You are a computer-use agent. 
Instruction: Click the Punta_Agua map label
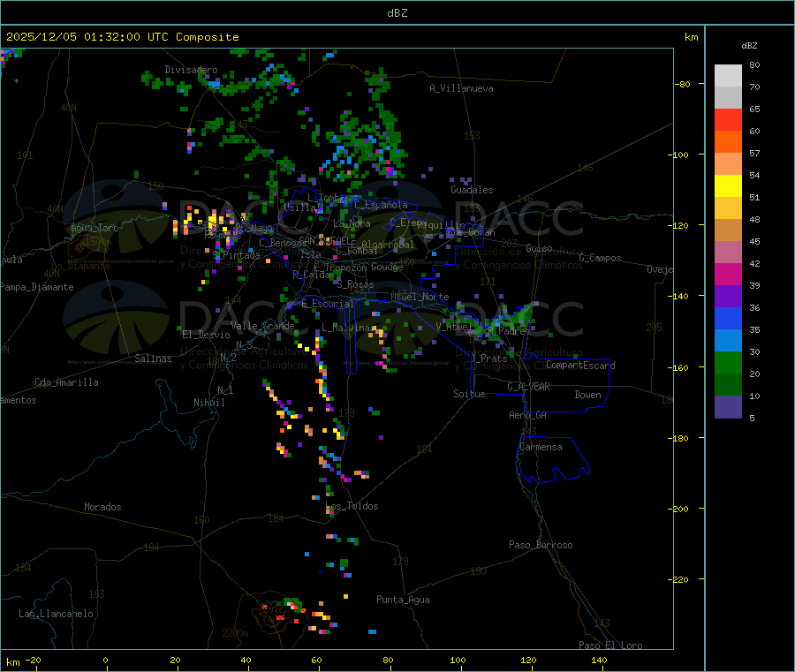pos(403,600)
